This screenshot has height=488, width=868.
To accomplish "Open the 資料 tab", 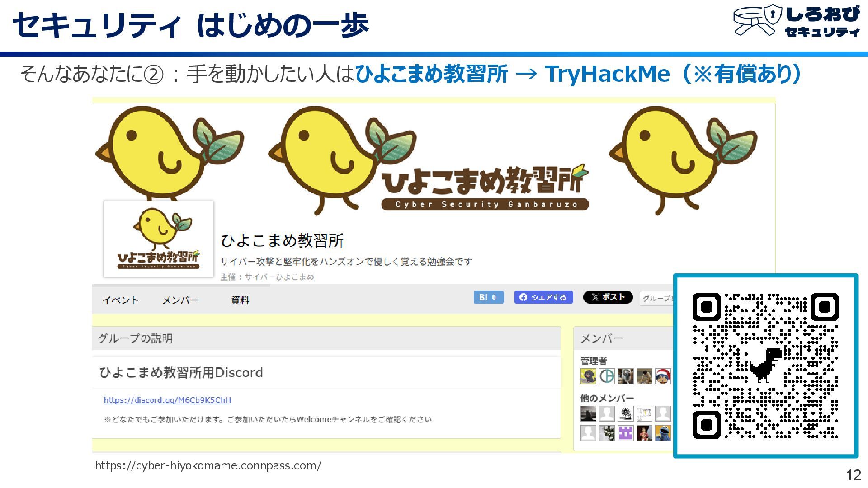I will pos(240,300).
